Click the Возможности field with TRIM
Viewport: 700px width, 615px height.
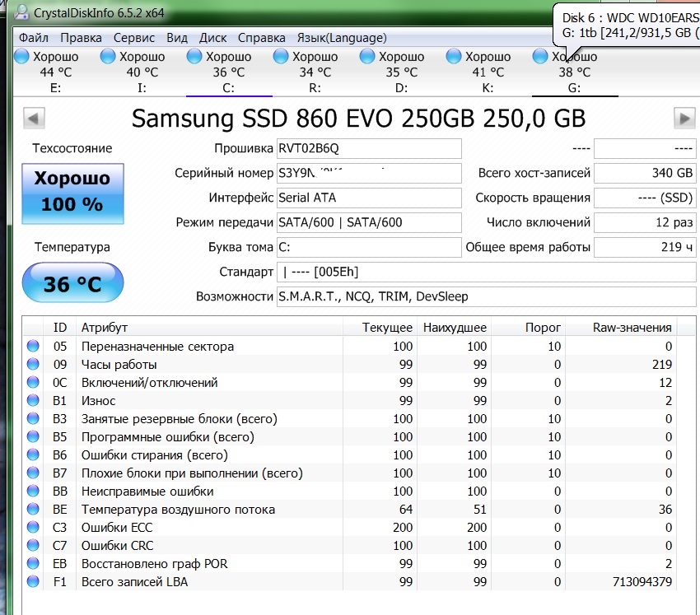487,296
